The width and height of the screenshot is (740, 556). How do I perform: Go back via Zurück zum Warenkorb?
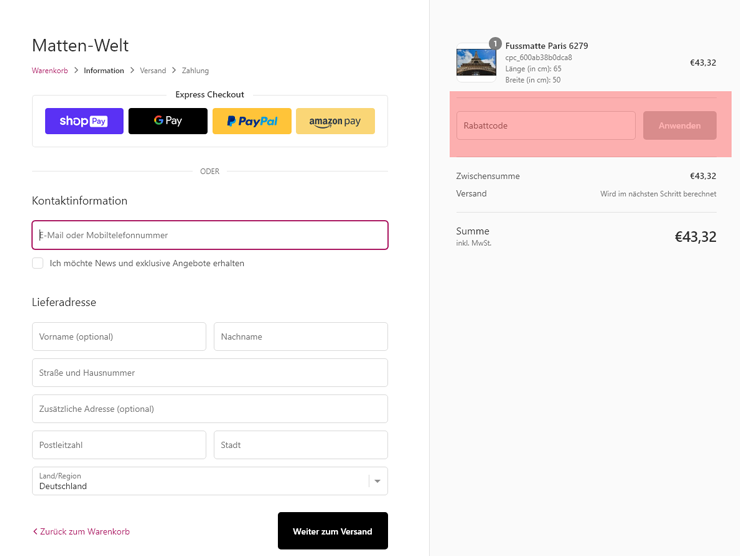point(81,531)
